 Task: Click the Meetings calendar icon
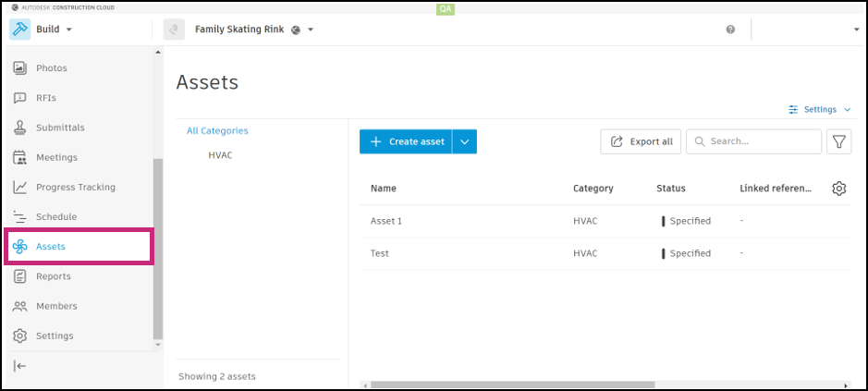[x=19, y=157]
